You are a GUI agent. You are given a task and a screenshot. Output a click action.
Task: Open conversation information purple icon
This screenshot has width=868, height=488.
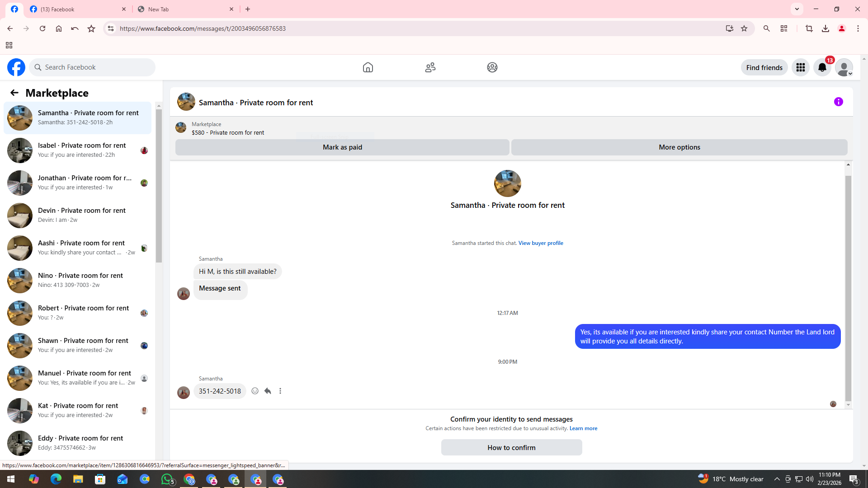pyautogui.click(x=838, y=102)
